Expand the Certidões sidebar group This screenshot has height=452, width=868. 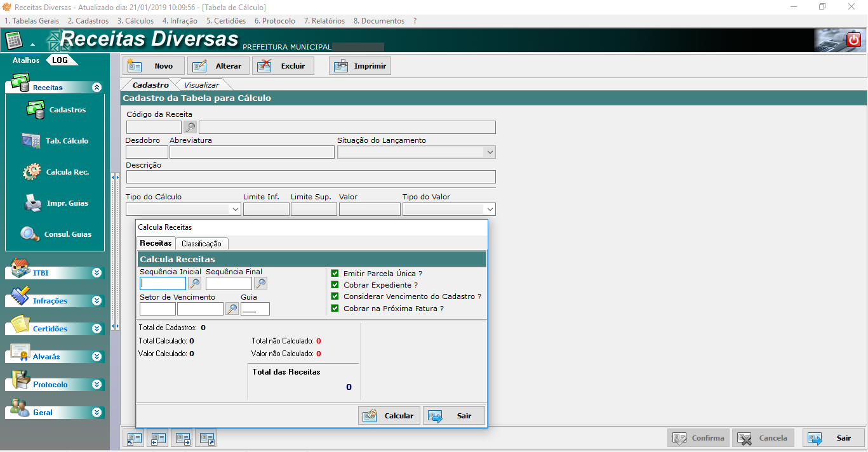97,329
